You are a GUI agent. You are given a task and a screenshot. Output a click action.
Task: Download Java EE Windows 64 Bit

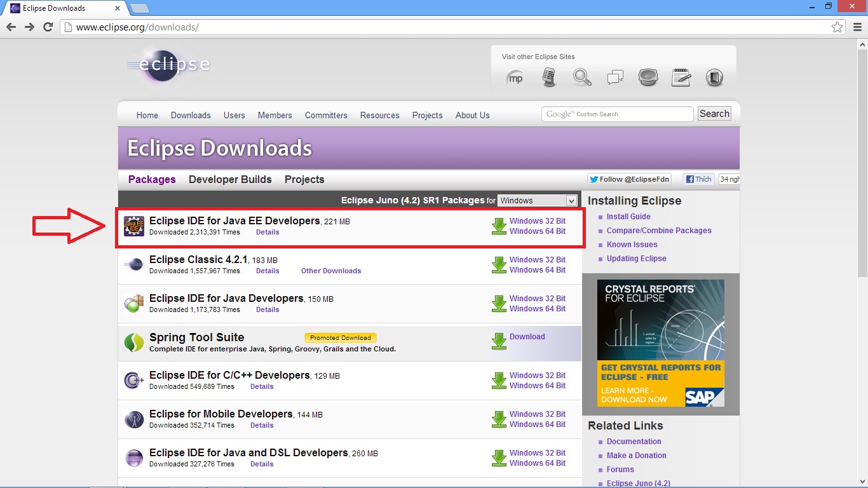[538, 231]
